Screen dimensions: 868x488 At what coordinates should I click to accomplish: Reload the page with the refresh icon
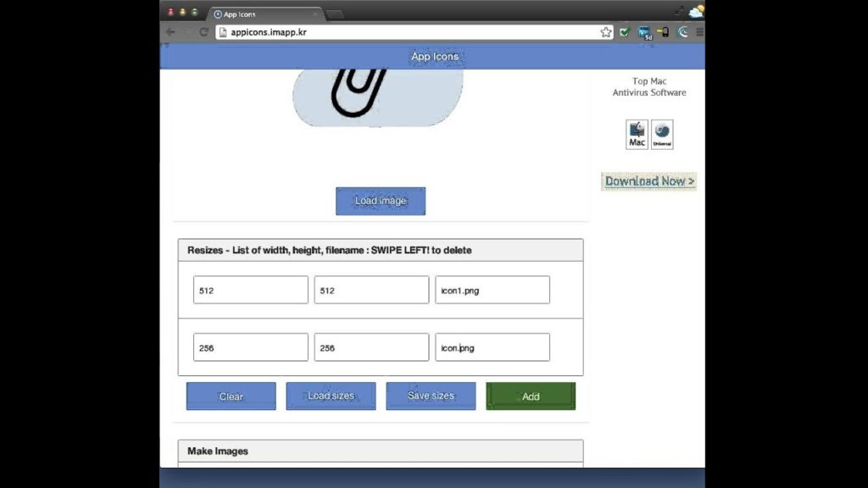click(203, 32)
